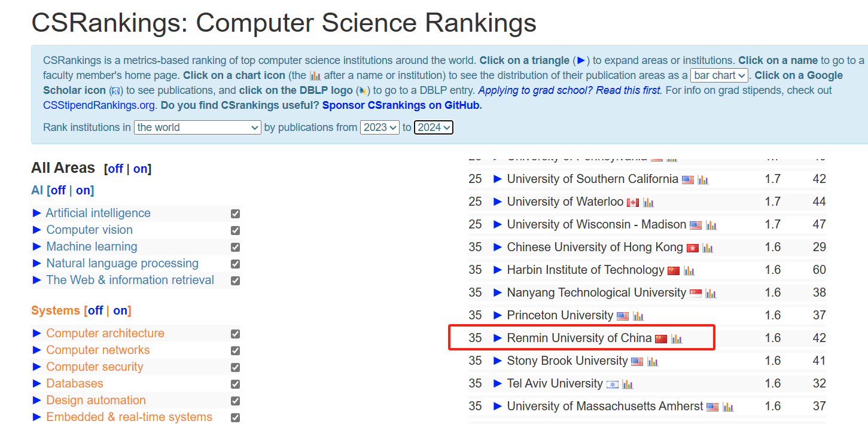
Task: View chart for Tel Aviv University
Action: click(628, 384)
